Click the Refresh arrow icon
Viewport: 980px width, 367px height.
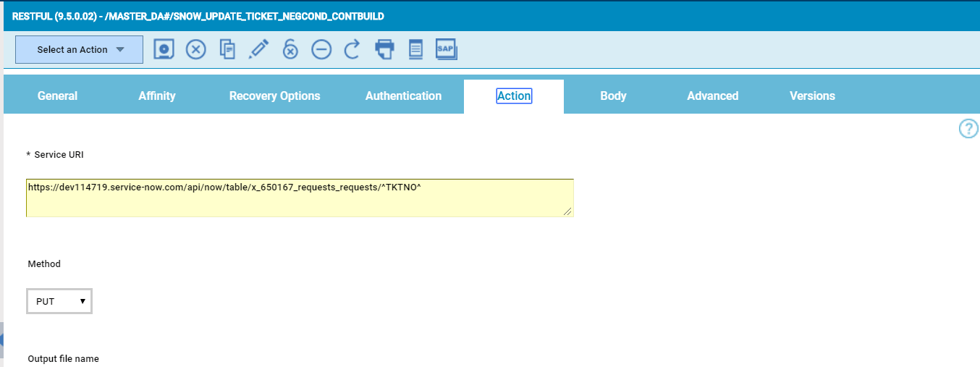(352, 49)
